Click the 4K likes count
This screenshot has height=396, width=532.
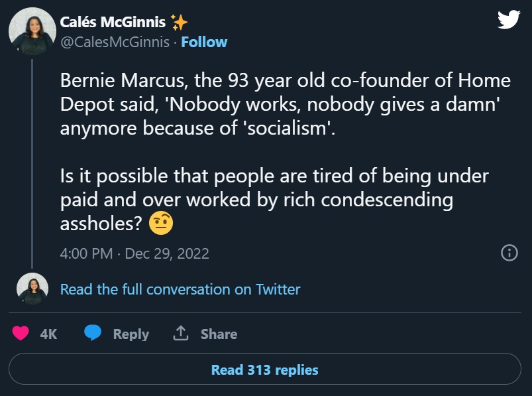point(48,334)
